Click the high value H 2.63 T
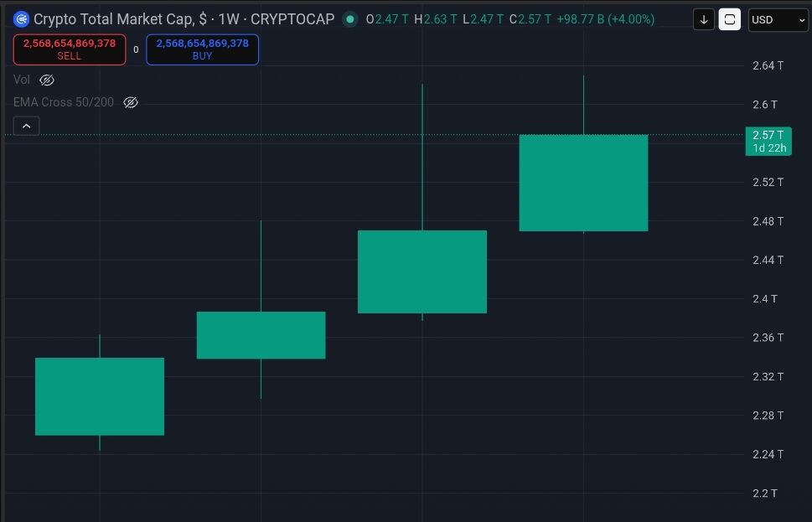The width and height of the screenshot is (812, 522). pyautogui.click(x=436, y=19)
